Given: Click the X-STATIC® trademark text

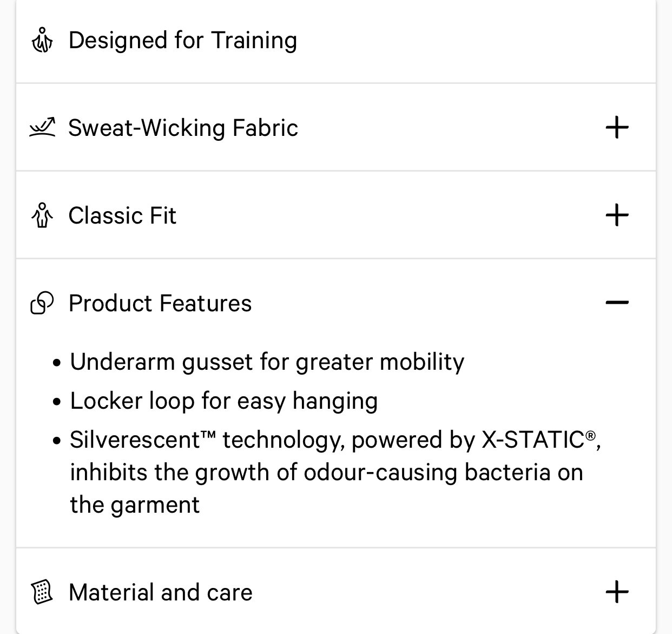Looking at the screenshot, I should tap(538, 440).
